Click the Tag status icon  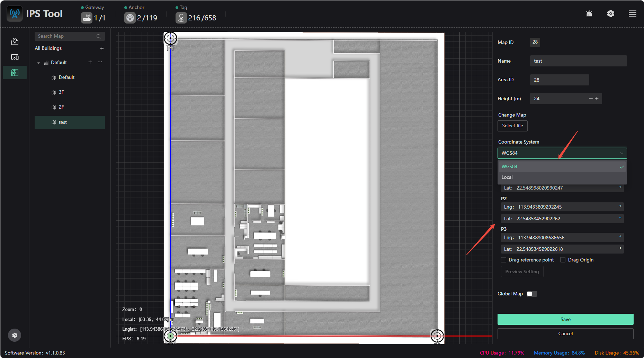(181, 18)
